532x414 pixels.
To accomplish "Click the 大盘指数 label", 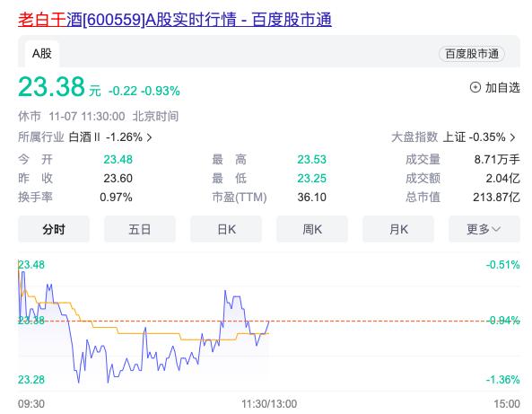I will click(x=414, y=137).
